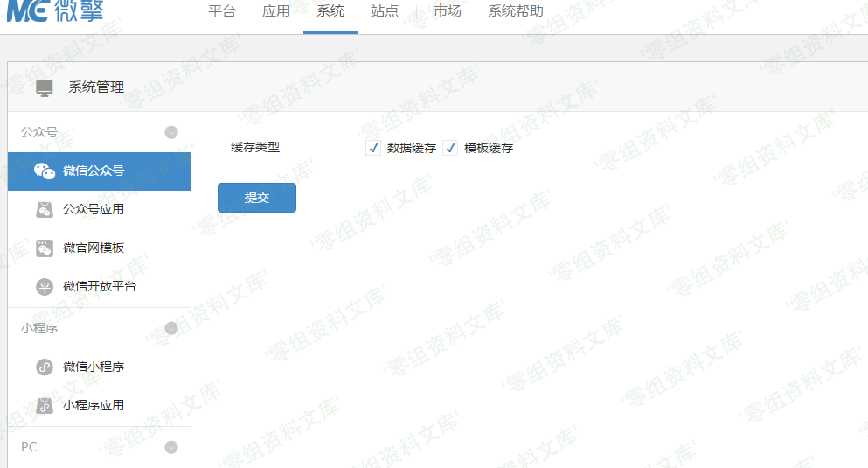
Task: Uncheck the 数据缓存 checkbox
Action: pos(373,149)
